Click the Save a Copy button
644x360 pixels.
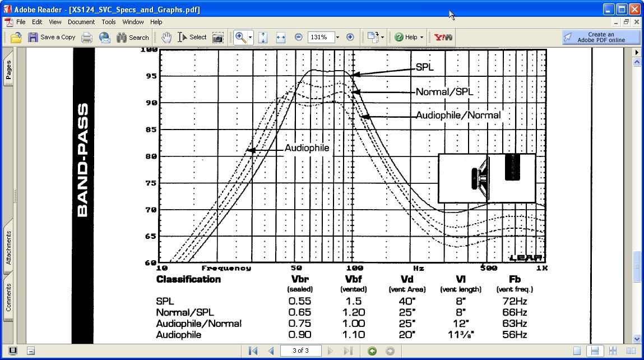(52, 37)
